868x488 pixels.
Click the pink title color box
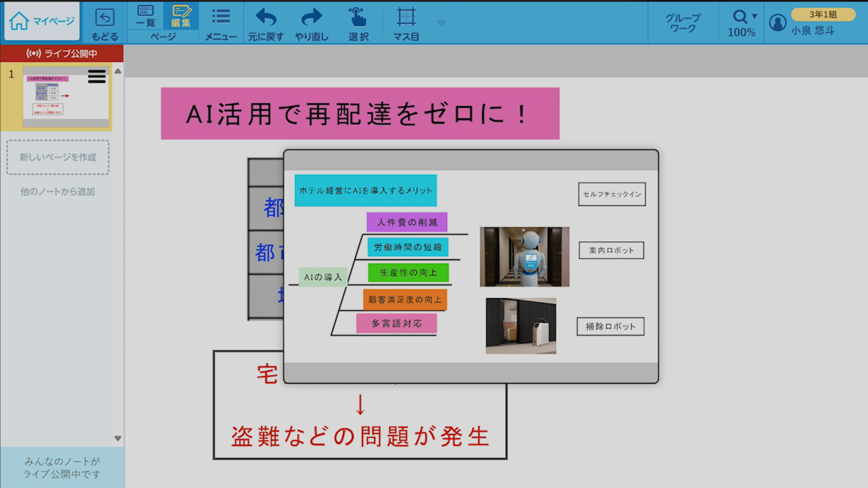click(x=360, y=113)
